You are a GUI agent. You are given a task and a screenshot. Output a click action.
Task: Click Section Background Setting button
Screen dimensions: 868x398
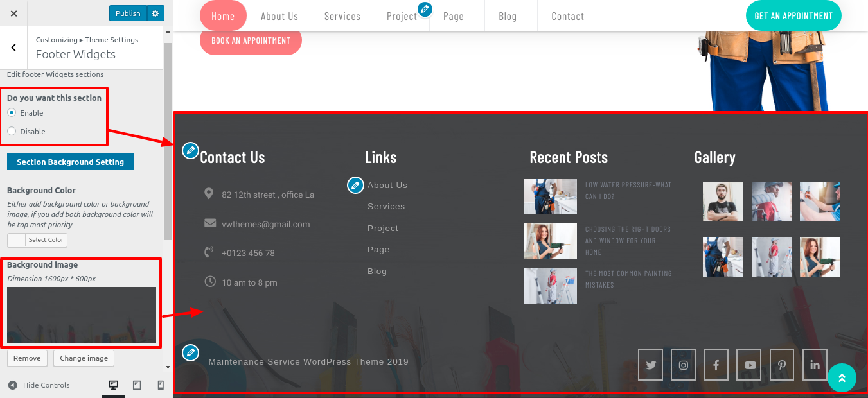(71, 162)
